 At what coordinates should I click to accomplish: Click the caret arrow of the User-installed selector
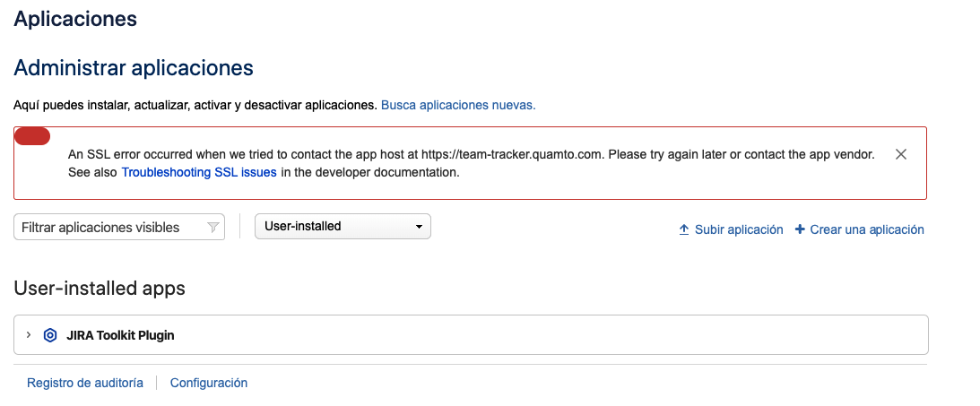420,227
